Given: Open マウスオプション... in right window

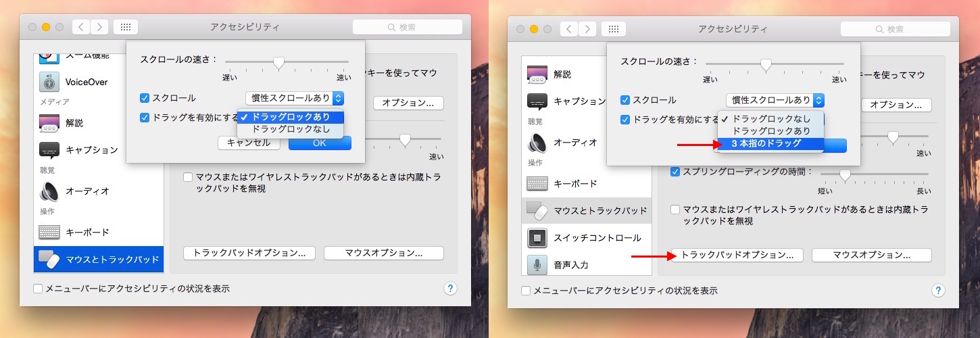Looking at the screenshot, I should point(872,256).
